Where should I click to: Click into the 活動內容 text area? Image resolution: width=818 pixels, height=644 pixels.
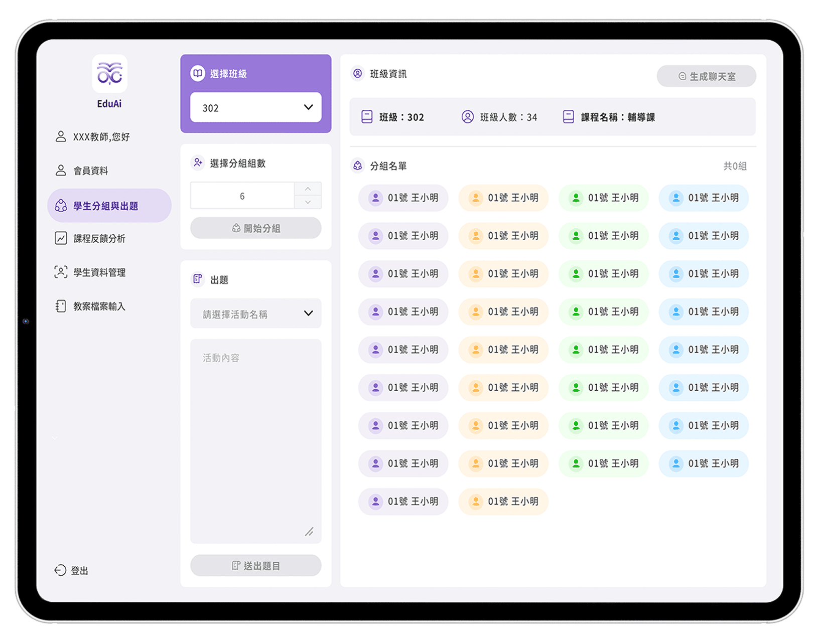pos(256,441)
